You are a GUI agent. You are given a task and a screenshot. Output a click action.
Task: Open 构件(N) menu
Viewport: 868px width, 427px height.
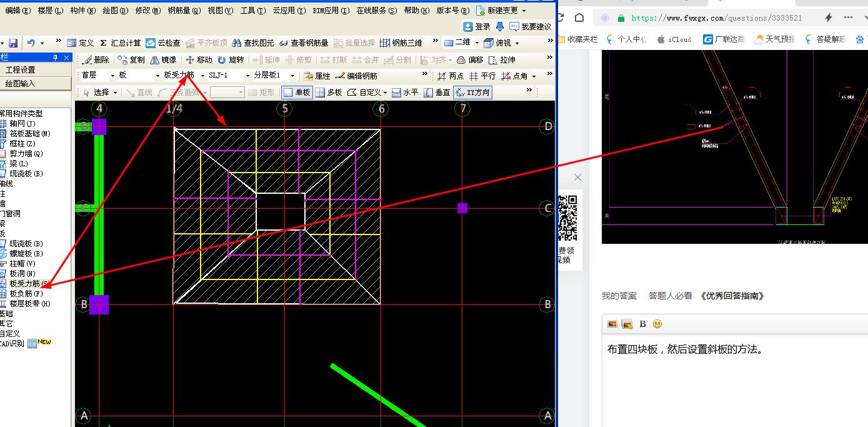[x=82, y=11]
